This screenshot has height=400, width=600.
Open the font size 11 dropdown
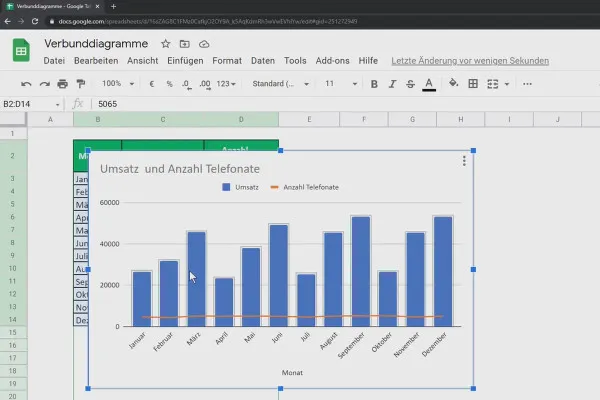click(336, 84)
